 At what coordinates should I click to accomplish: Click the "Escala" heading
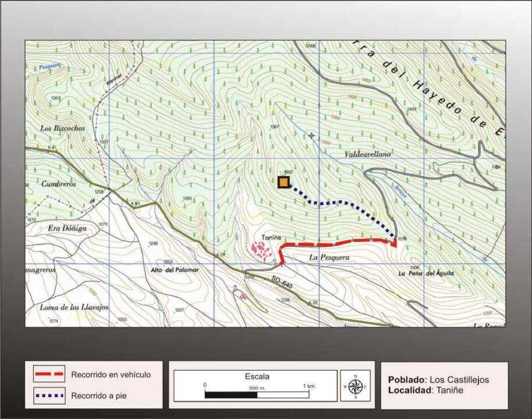tap(257, 376)
